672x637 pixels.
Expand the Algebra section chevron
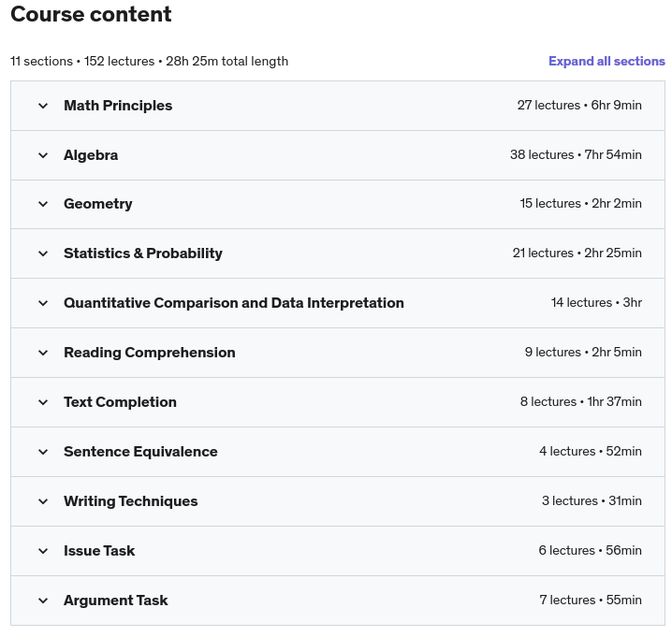tap(43, 155)
